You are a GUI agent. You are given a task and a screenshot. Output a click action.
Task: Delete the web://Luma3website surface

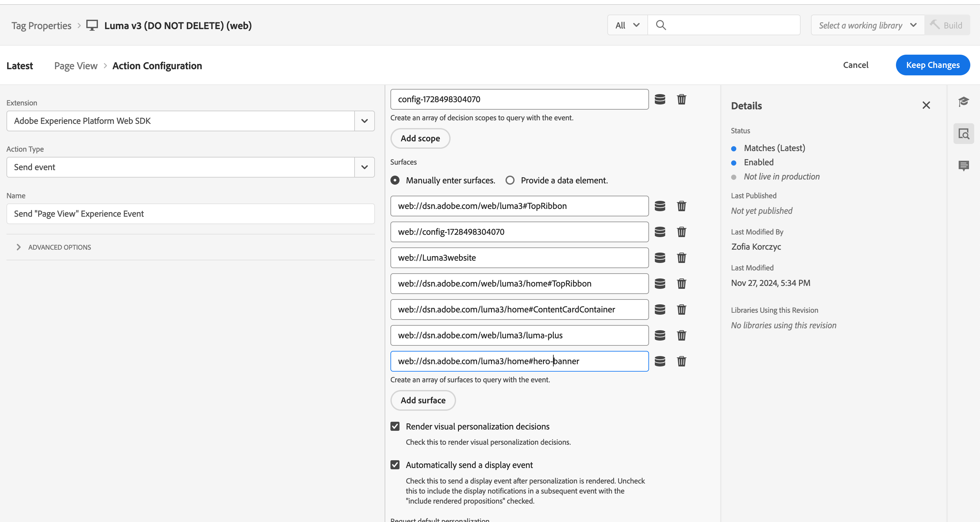coord(681,258)
